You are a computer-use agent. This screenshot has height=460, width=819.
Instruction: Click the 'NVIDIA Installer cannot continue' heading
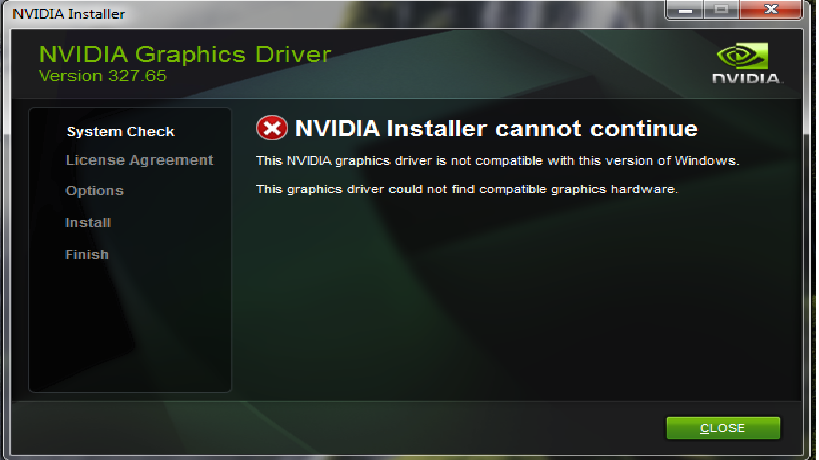click(496, 128)
